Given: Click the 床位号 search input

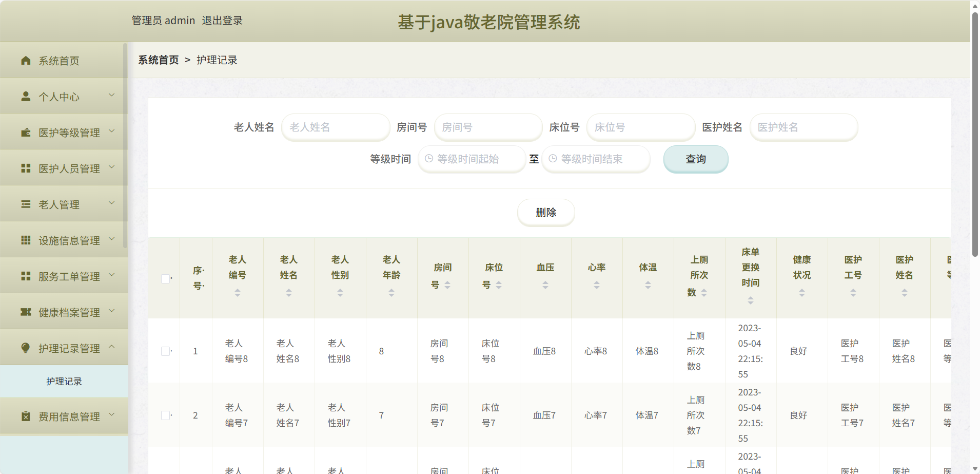Looking at the screenshot, I should (x=641, y=127).
